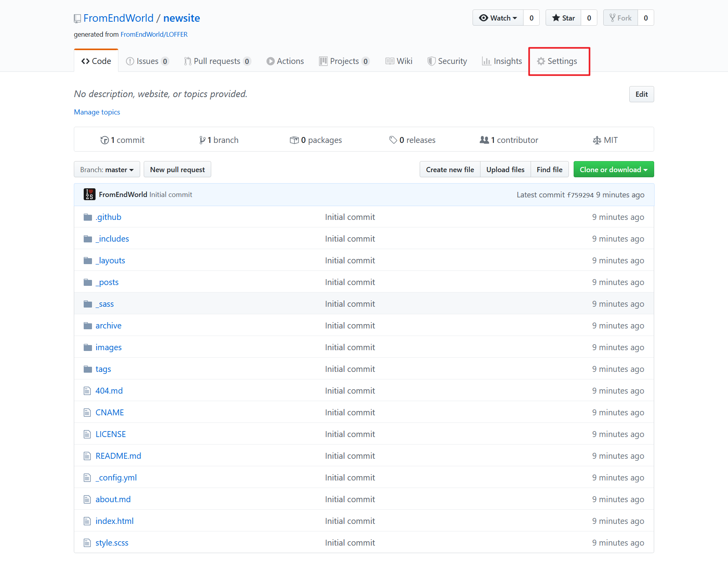Click the folder icon next to images
Image resolution: width=728 pixels, height=561 pixels.
coord(88,347)
